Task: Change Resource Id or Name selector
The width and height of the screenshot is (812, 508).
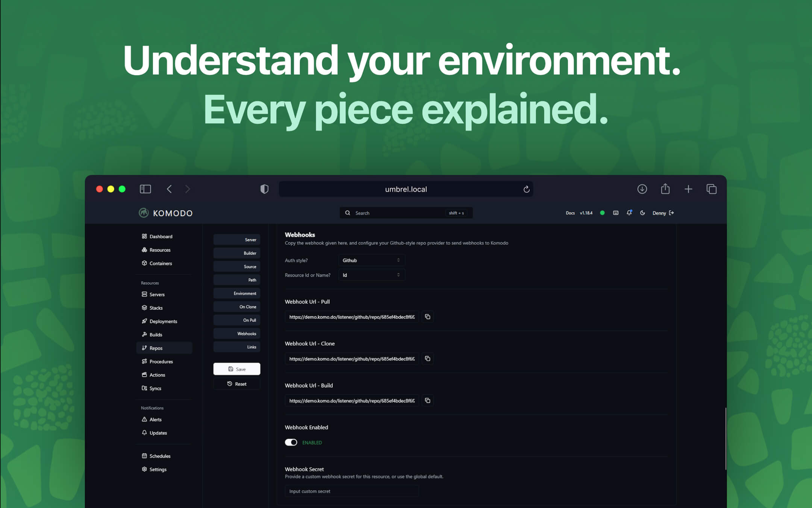Action: (x=371, y=275)
